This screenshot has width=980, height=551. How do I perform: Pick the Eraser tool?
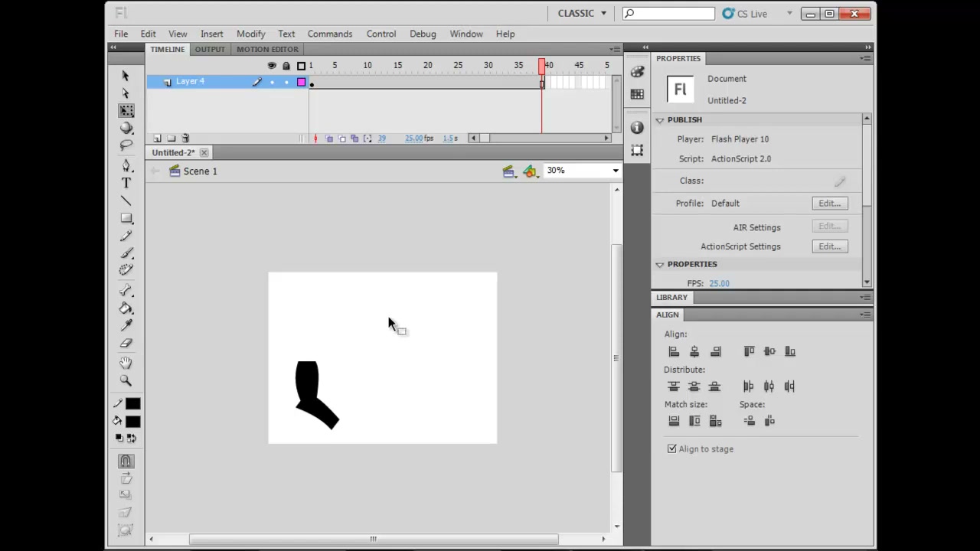pos(126,343)
